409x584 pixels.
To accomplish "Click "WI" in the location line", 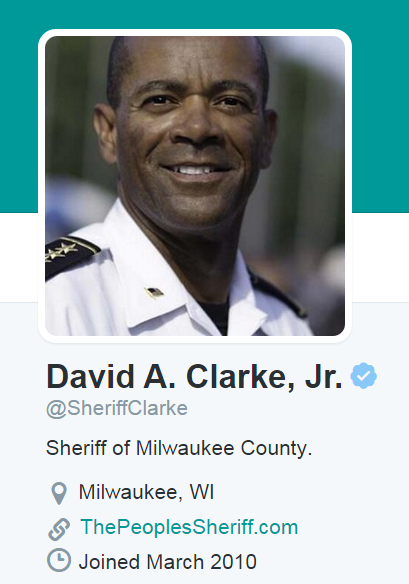I will 202,492.
